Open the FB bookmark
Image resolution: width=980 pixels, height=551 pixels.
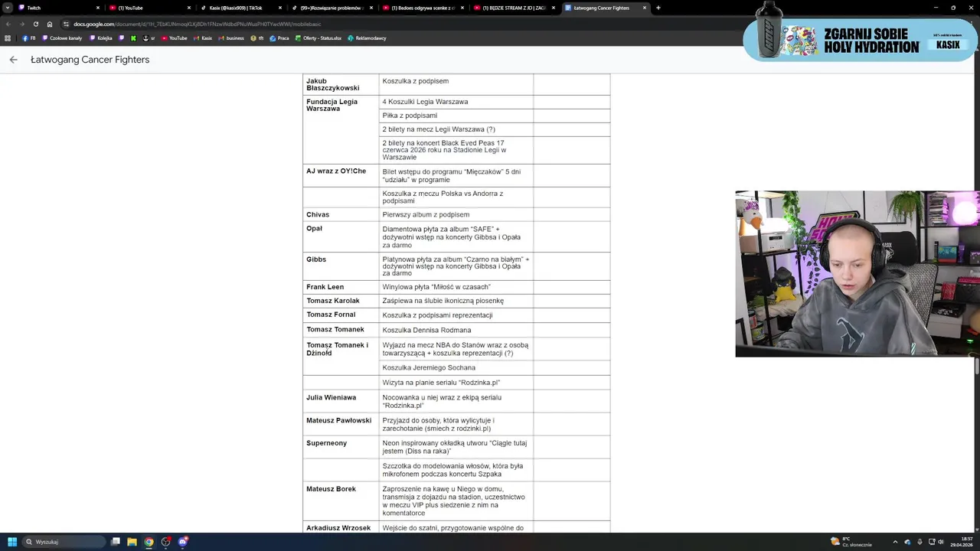pyautogui.click(x=29, y=38)
